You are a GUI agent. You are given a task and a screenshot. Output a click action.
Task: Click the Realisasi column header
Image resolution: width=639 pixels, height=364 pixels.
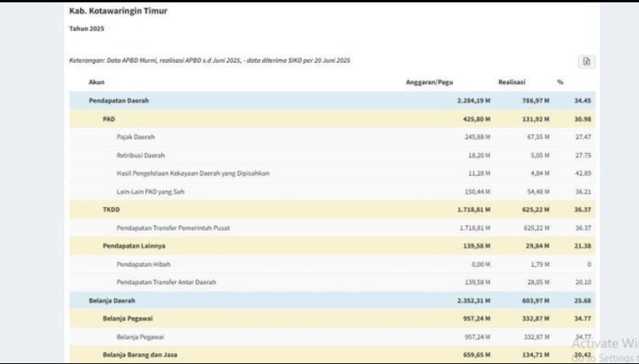click(511, 82)
